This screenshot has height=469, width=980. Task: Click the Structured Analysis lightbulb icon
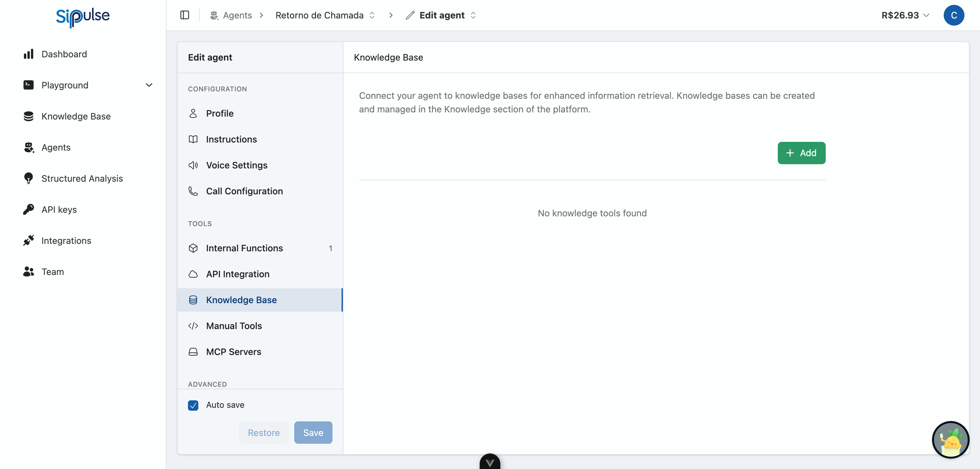[x=29, y=178]
